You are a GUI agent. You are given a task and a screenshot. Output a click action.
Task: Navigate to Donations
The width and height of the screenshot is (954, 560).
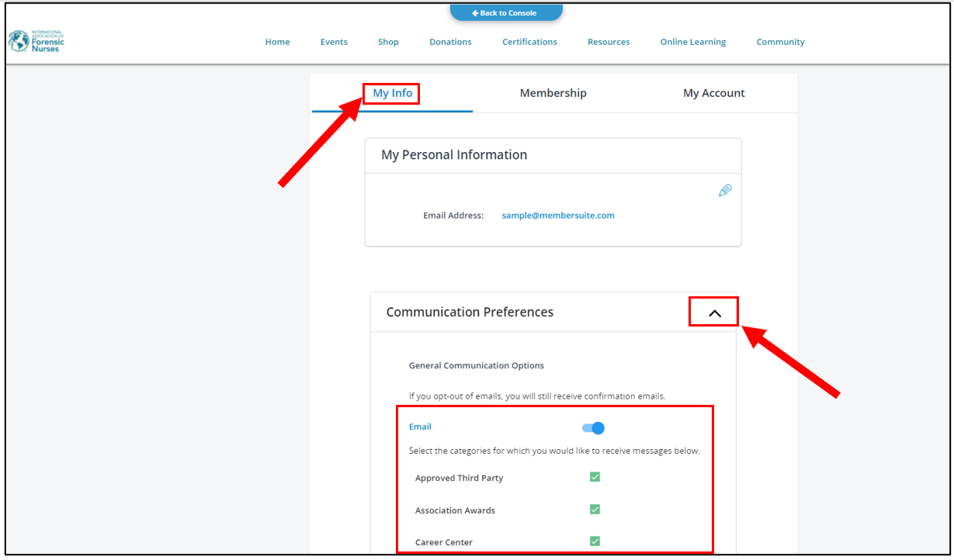click(450, 42)
